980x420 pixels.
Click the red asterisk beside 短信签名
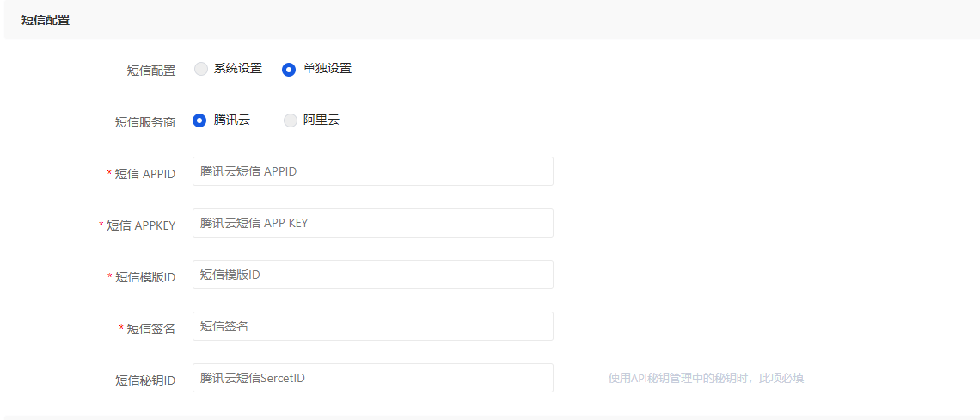point(121,329)
